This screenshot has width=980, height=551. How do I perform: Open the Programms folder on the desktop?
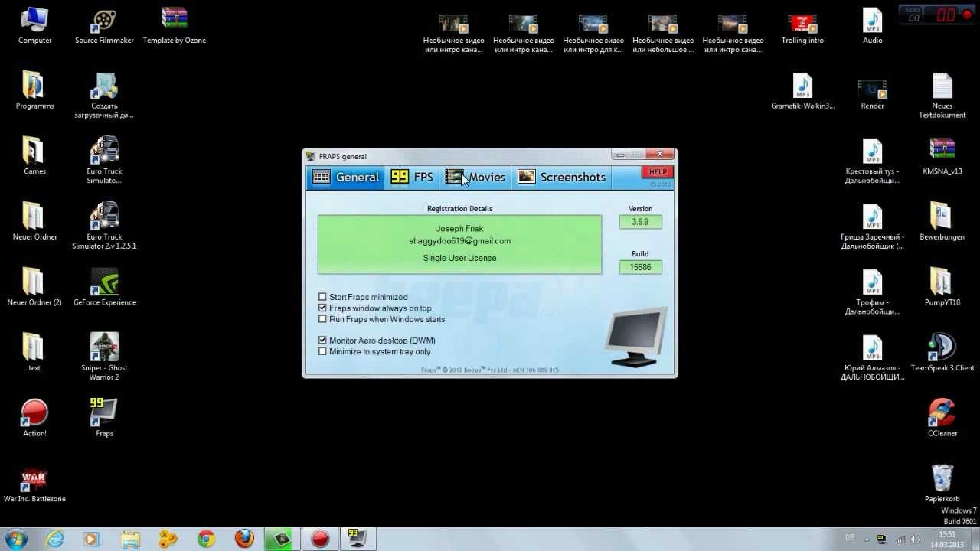(x=34, y=91)
